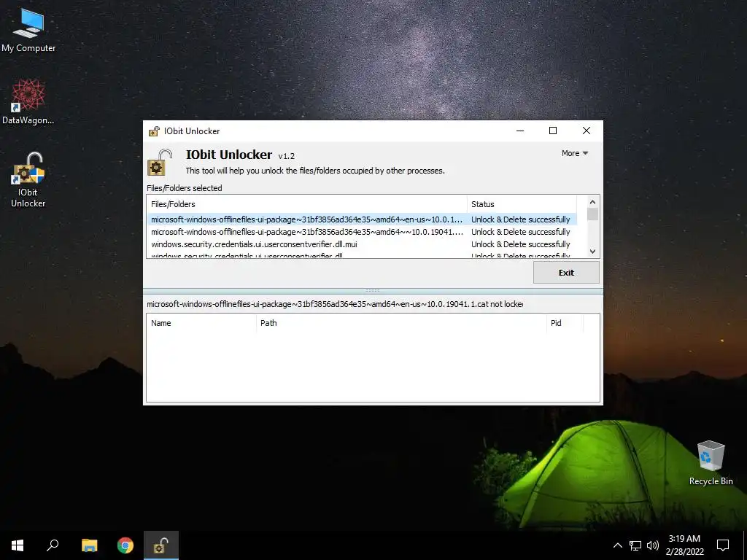Click the file list scroll up arrow
Image resolution: width=747 pixels, height=560 pixels.
click(x=592, y=202)
